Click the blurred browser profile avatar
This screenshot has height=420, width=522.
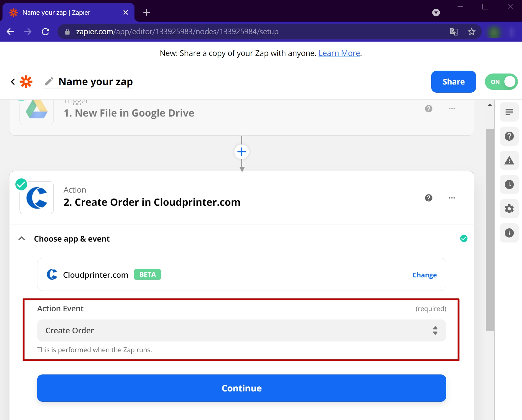click(x=494, y=32)
